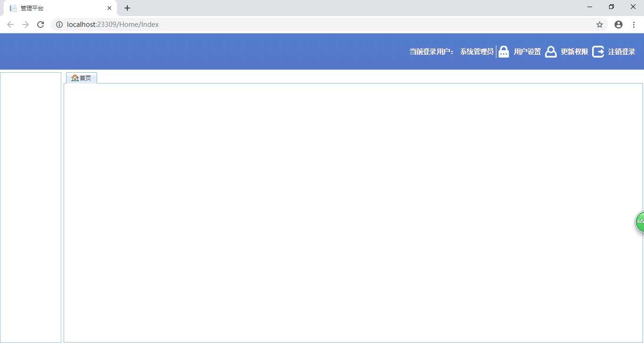
Task: Open a new browser tab with plus button
Action: coord(127,8)
